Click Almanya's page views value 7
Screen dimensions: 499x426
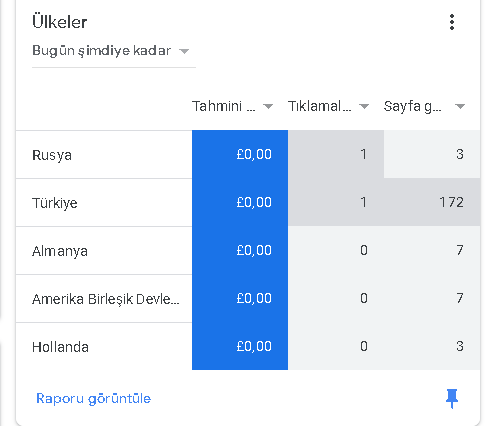coord(460,250)
